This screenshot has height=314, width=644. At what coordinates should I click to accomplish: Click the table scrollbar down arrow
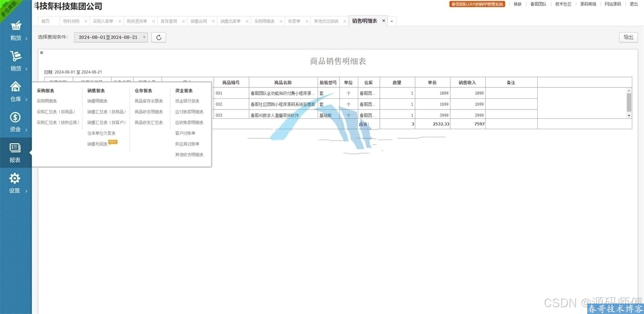[x=629, y=116]
